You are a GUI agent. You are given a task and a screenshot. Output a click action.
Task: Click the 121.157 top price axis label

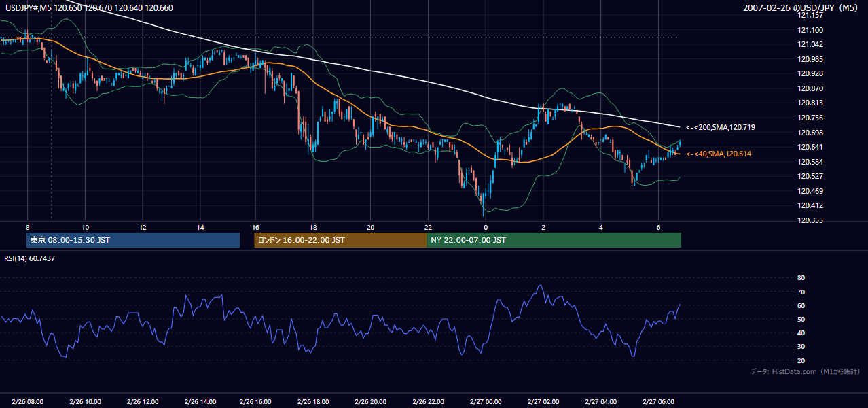coord(810,15)
